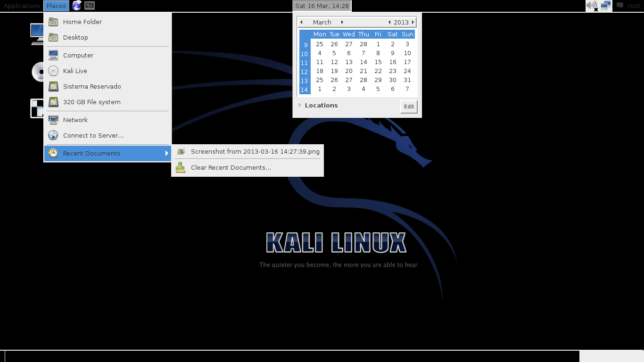
Task: Open the chat bubble notification icon
Action: point(620,6)
